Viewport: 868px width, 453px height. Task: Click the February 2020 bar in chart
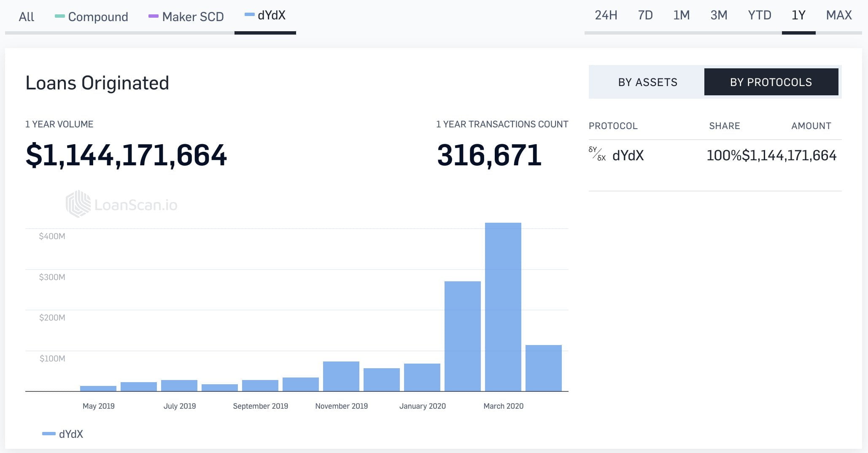462,336
